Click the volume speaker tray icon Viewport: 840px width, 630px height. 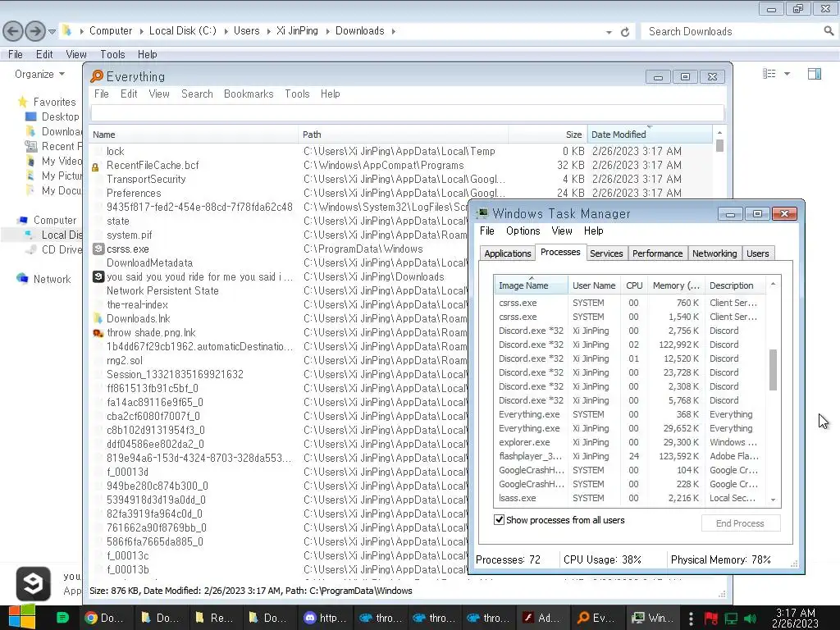coord(751,619)
